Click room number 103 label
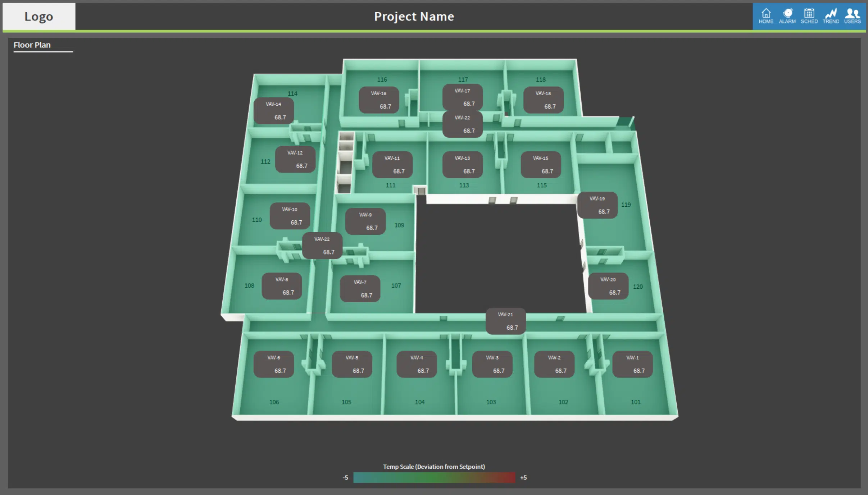This screenshot has width=868, height=495. [491, 402]
